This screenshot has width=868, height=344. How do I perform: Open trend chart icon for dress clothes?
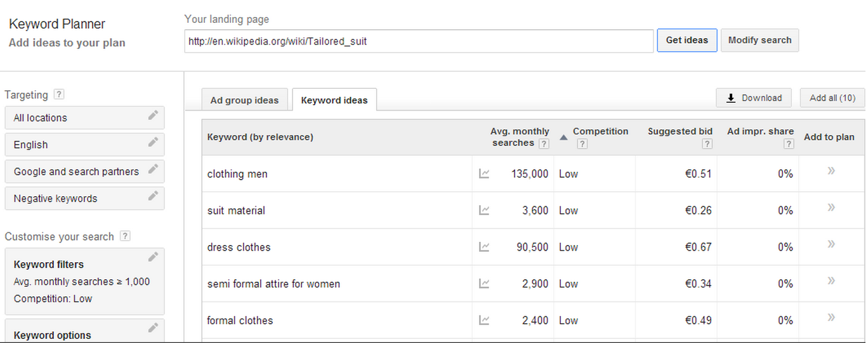pos(484,247)
